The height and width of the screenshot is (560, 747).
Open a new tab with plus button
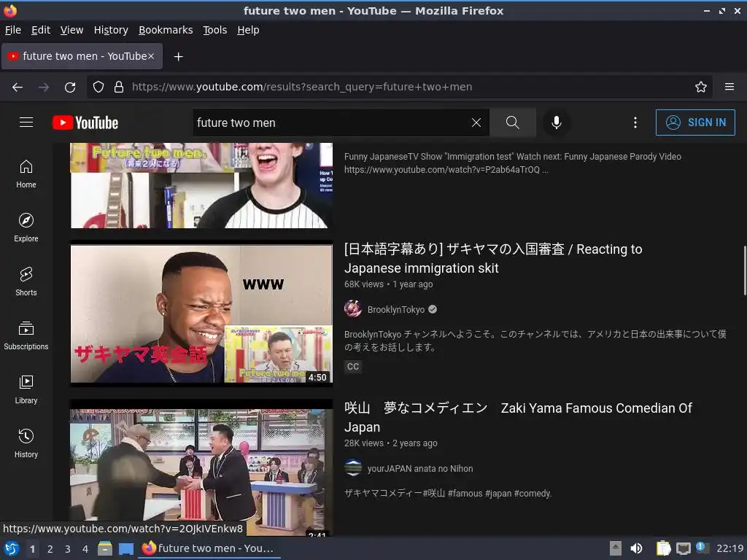pos(178,57)
